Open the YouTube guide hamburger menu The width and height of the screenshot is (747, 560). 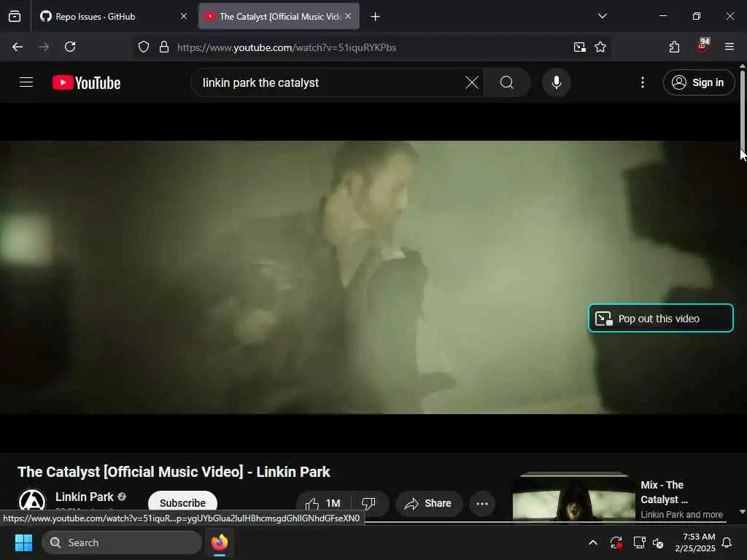[x=26, y=82]
